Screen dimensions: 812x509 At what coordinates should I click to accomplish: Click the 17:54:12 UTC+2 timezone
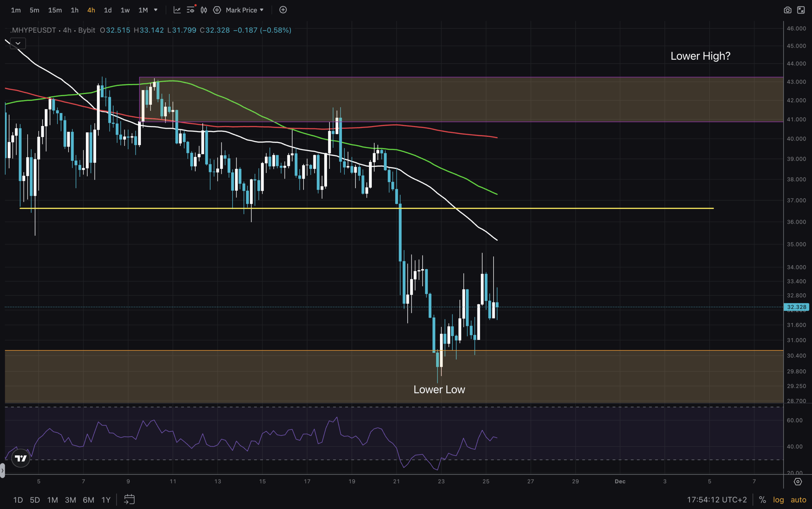tap(717, 499)
